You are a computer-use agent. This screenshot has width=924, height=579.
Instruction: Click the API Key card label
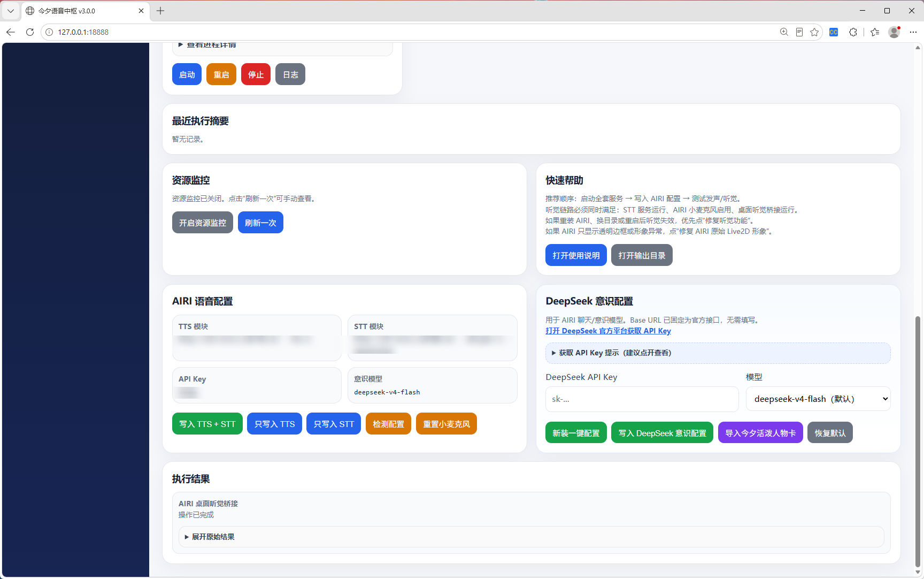[x=192, y=379]
